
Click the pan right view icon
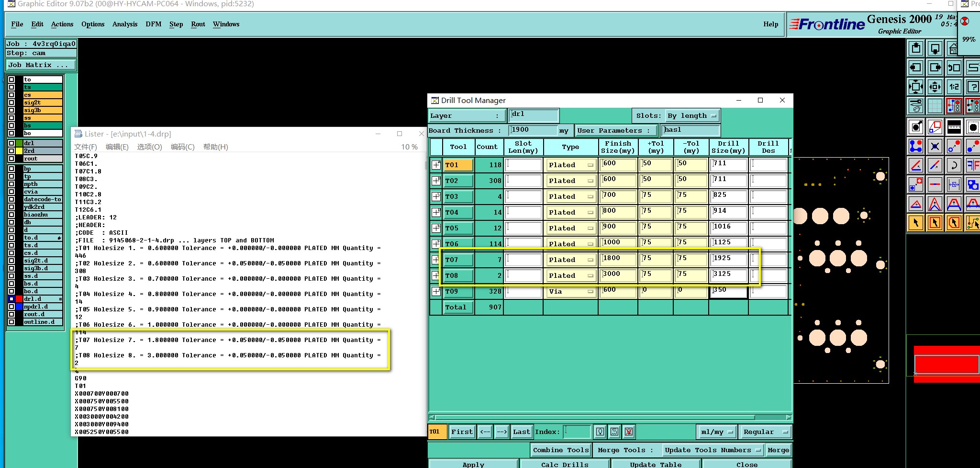pyautogui.click(x=935, y=68)
